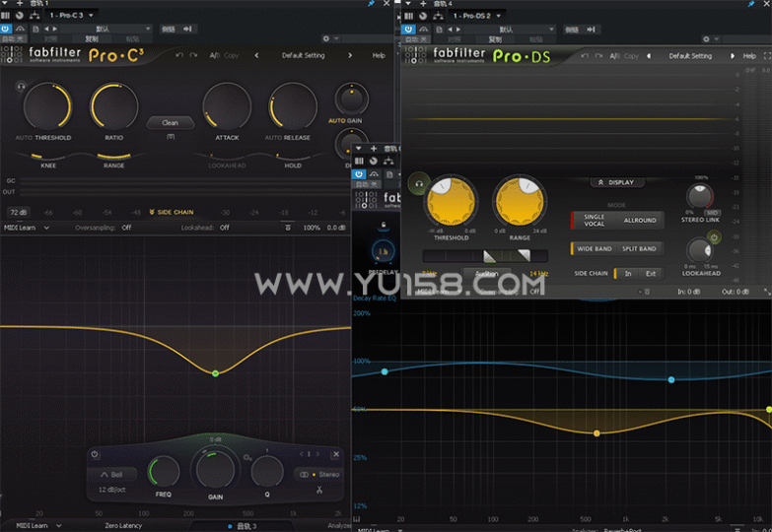Viewport: 772px width, 532px height.
Task: Click Pro-DS yellow Threshold knob
Action: pyautogui.click(x=451, y=201)
